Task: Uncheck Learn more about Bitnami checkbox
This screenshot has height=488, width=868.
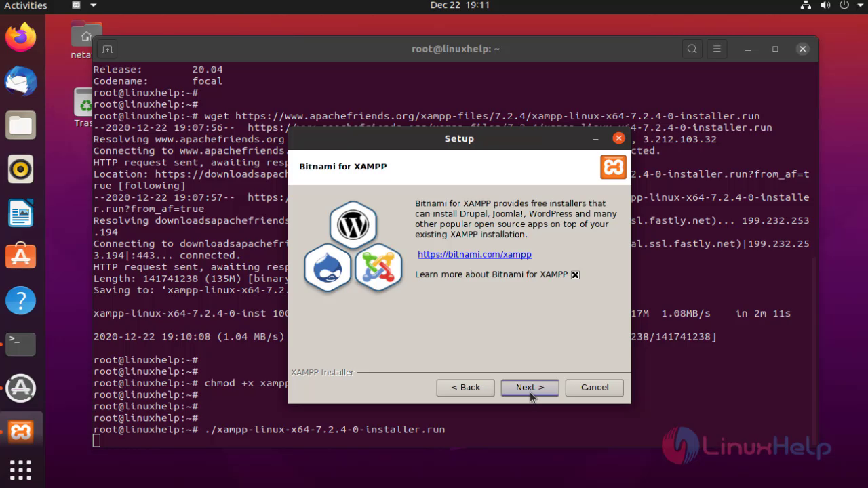Action: (x=575, y=275)
